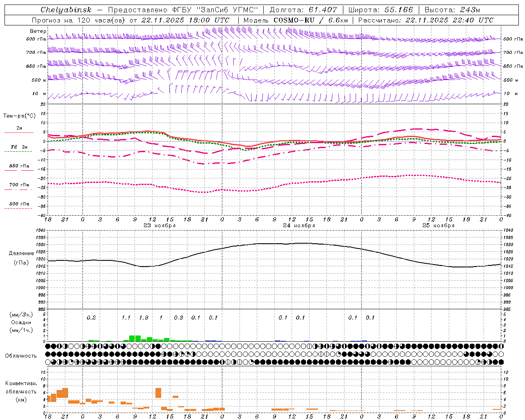Image resolution: width=525 pixels, height=420 pixels.
Task: Click the 'Прогноз на 120 часа(ов)' forecast line
Action: click(130, 20)
